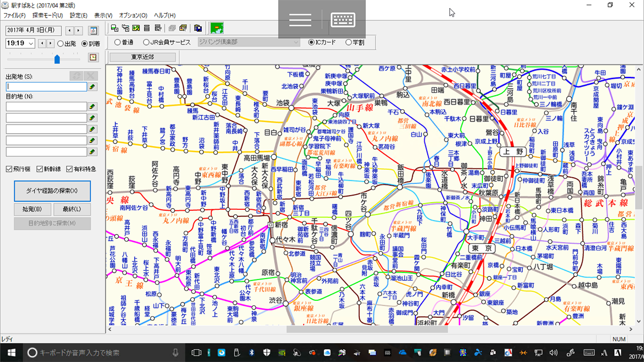Viewport: 644px width, 362px height.
Task: Open the オプション(O) menu
Action: (133, 15)
